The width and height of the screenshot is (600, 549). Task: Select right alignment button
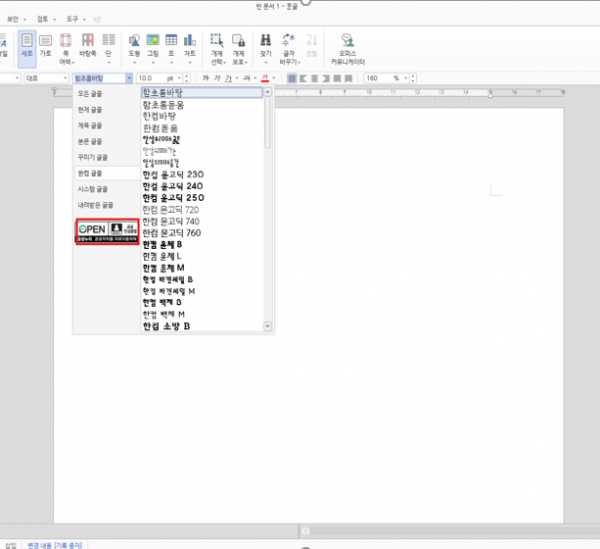(x=326, y=78)
